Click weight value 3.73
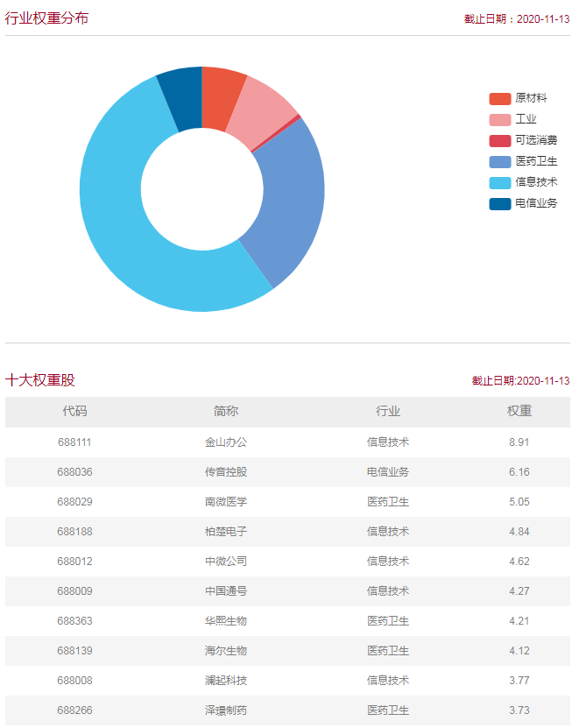 pos(519,710)
